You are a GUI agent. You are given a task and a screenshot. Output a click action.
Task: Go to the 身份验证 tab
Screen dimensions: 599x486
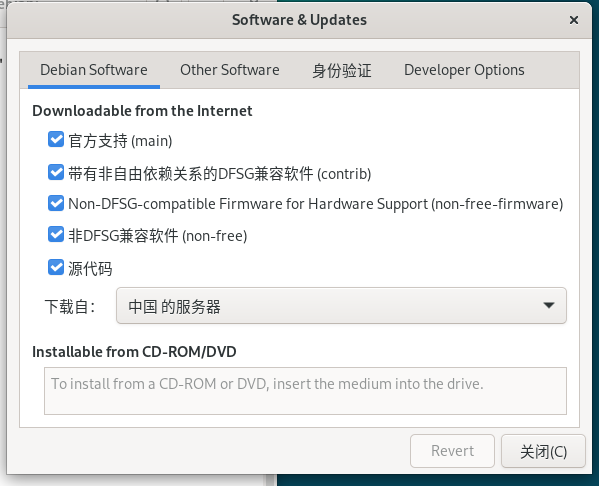point(342,70)
